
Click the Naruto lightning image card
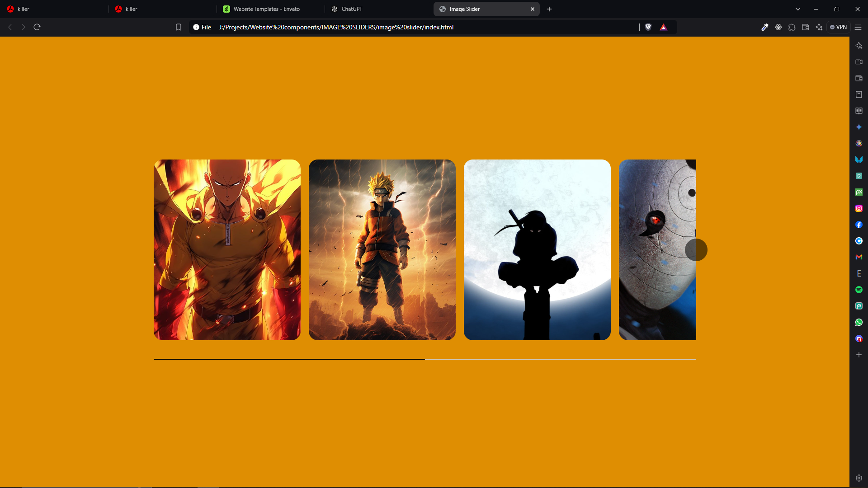tap(382, 250)
